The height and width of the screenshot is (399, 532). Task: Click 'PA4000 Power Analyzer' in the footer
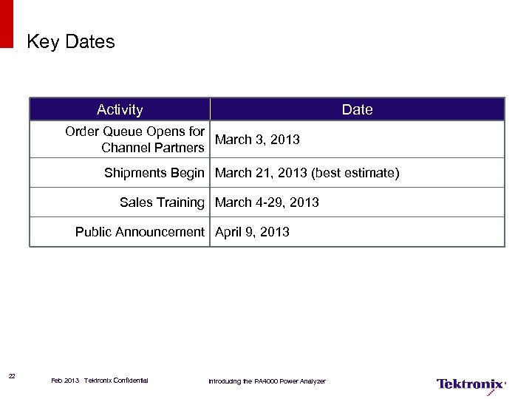pyautogui.click(x=290, y=381)
